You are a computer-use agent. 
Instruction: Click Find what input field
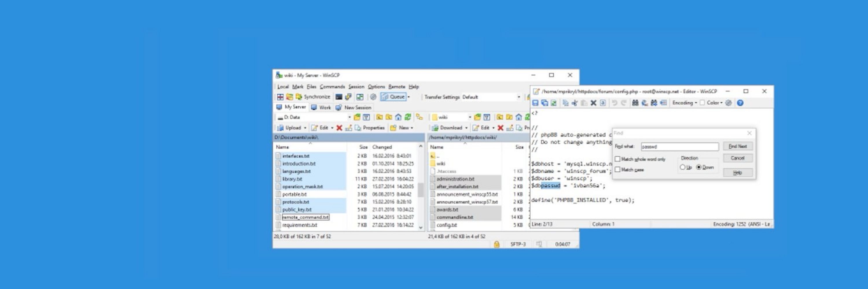pos(680,147)
